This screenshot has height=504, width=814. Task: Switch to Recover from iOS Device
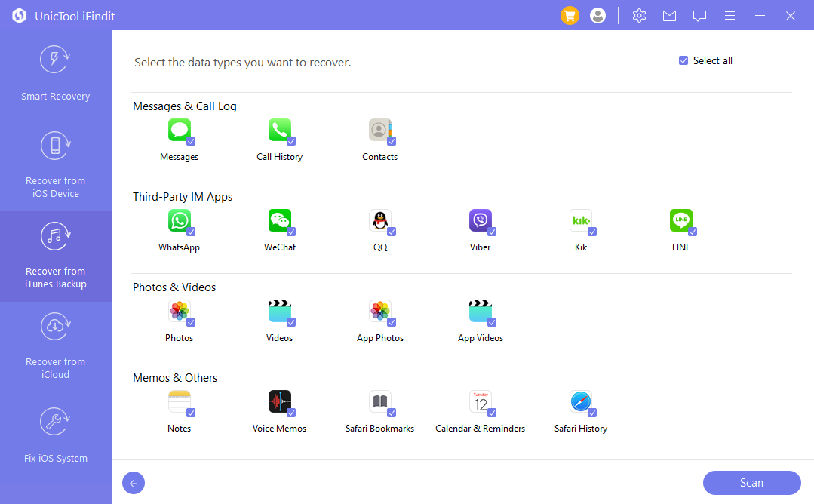[x=56, y=165]
